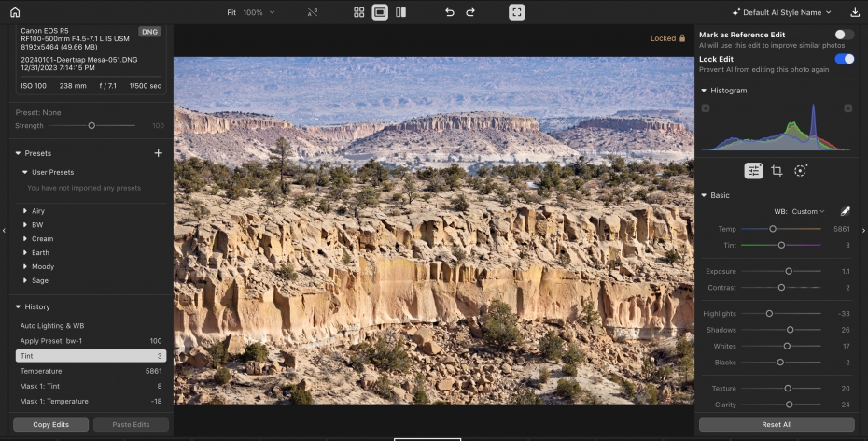Toggle fullscreen mode button
868x441 pixels.
point(516,12)
